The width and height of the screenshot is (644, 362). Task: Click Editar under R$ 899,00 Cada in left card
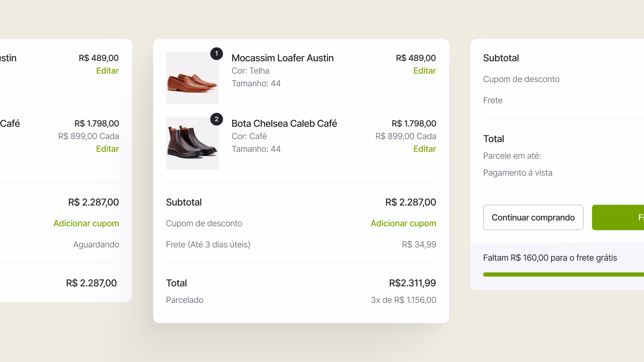[107, 149]
